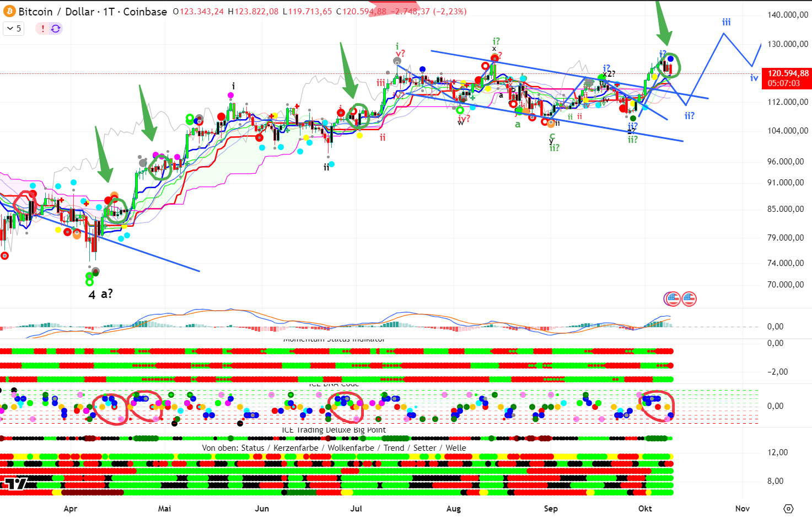
Task: Click the purple refresh arrows icon
Action: pos(56,29)
